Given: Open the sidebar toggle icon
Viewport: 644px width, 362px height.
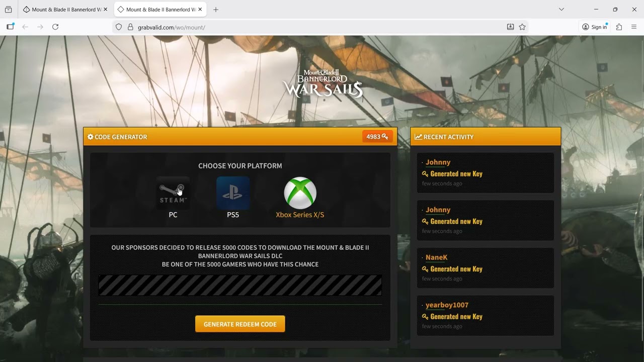Looking at the screenshot, I should coord(10,27).
